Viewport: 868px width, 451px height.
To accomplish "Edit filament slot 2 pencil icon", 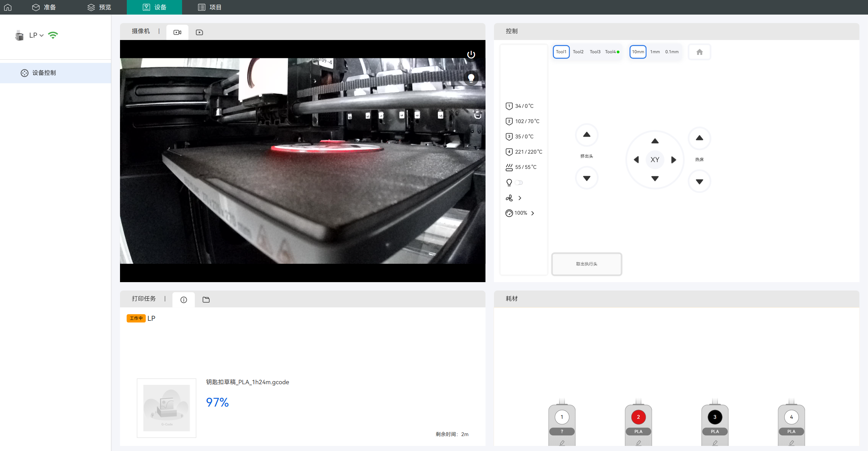I will [638, 443].
